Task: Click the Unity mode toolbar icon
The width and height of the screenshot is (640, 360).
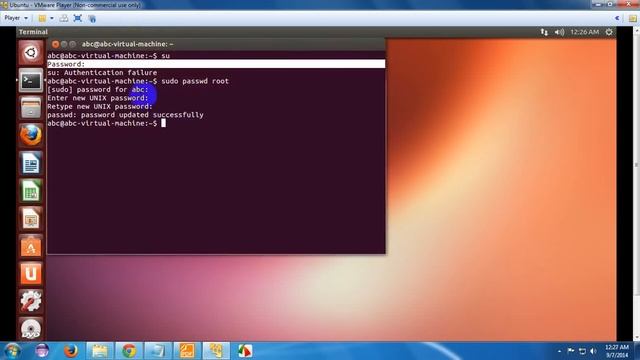Action: coord(92,18)
